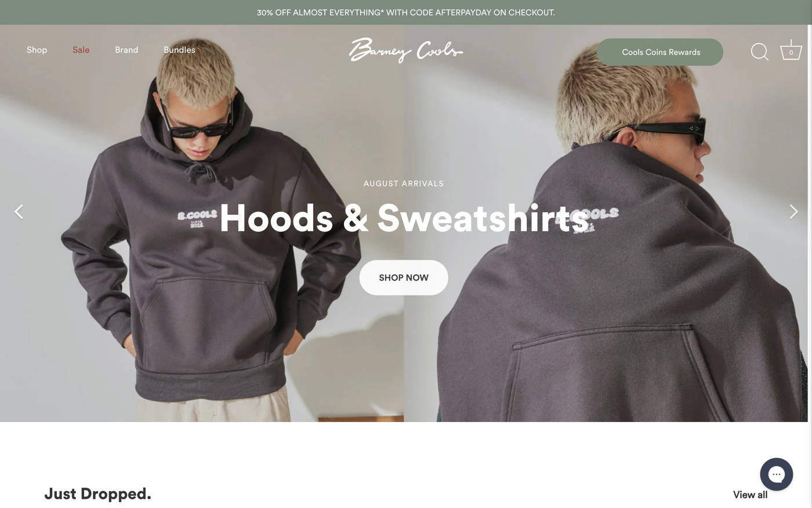Open the Bundles menu item
Viewport: 812px width, 508px height.
pyautogui.click(x=179, y=50)
